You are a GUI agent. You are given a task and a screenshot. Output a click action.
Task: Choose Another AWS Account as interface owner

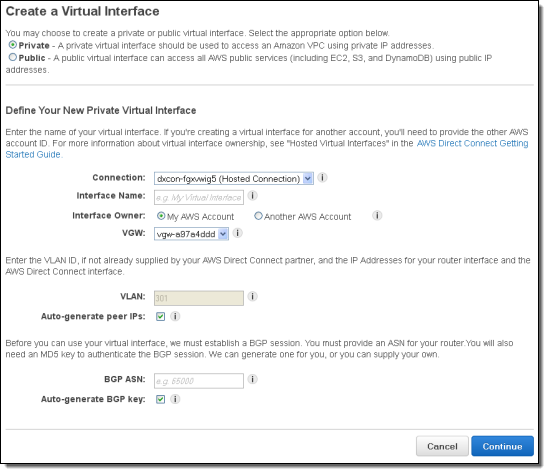[x=258, y=216]
